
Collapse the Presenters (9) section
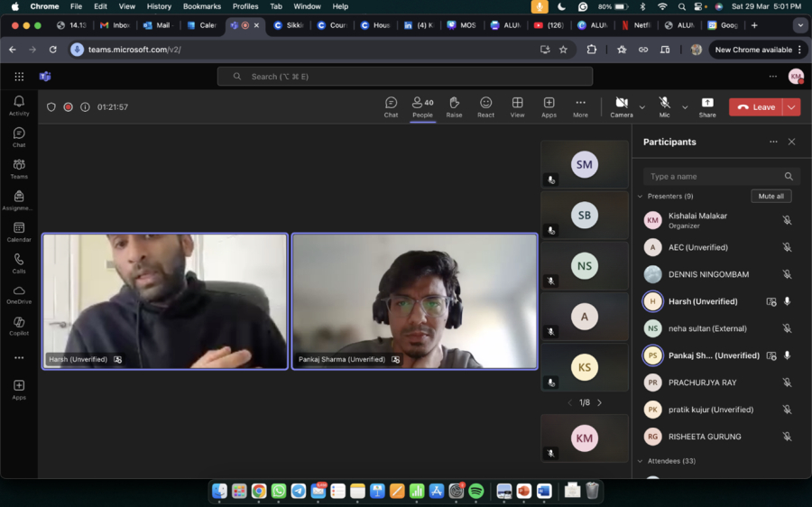[x=640, y=197]
